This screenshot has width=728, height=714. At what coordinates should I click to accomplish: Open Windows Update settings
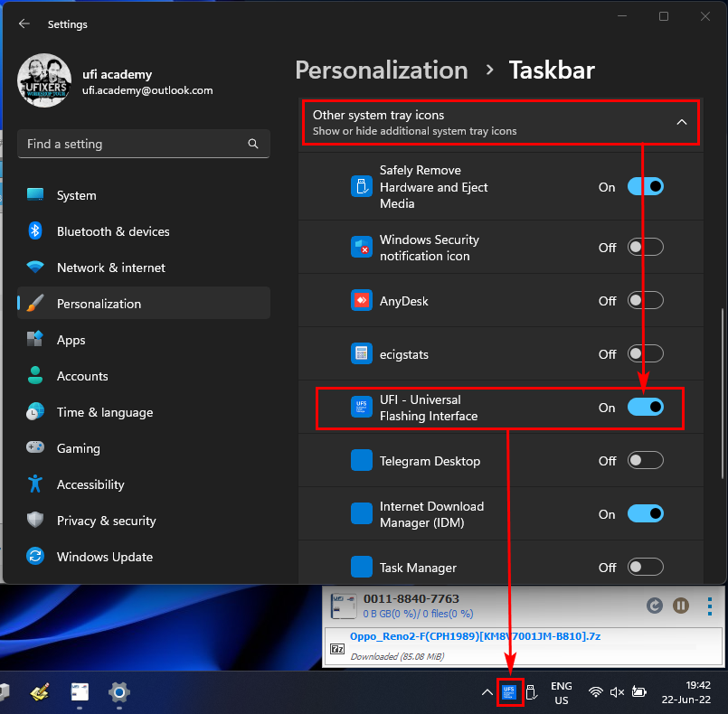[144, 557]
